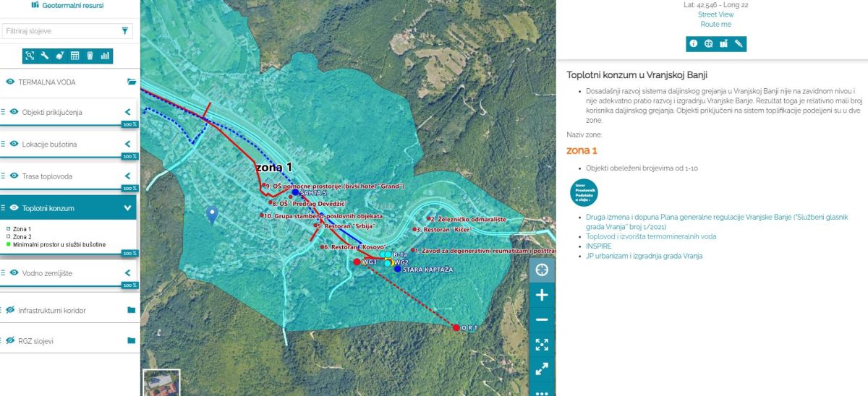Collapse the Toplotni konzum layer legend

[127, 208]
